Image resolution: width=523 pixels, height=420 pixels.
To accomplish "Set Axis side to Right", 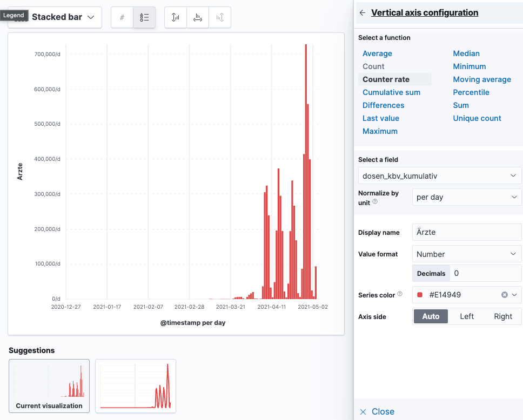I will pos(502,316).
